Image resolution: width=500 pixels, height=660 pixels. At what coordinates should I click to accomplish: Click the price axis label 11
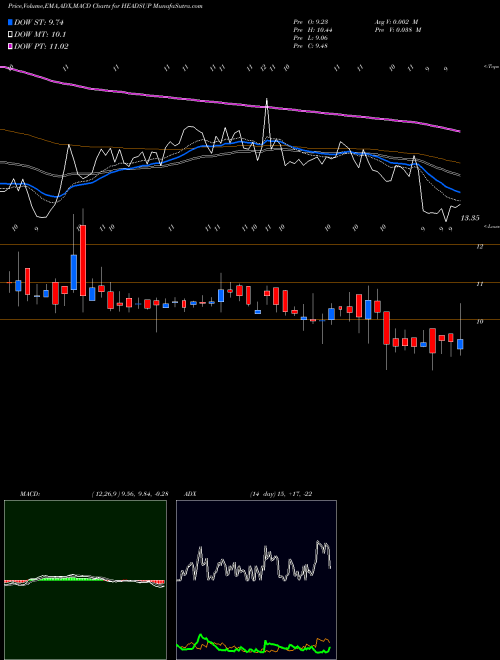(x=479, y=285)
